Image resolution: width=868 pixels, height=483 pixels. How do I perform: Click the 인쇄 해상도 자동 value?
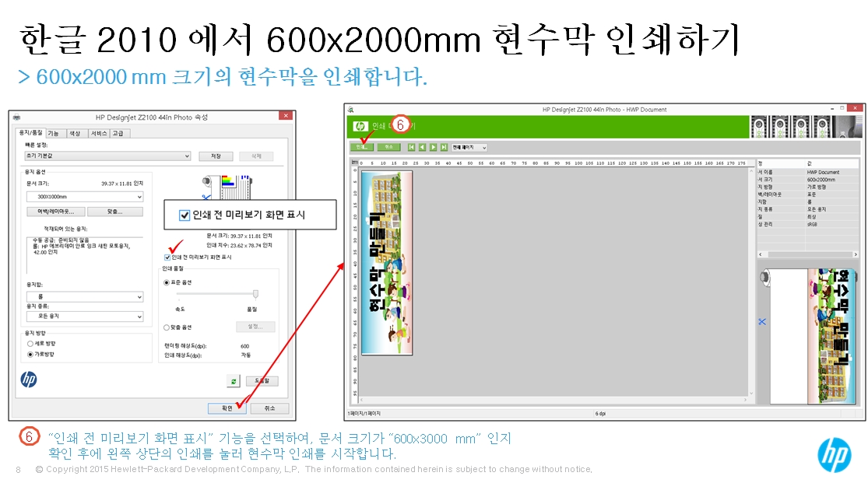246,355
